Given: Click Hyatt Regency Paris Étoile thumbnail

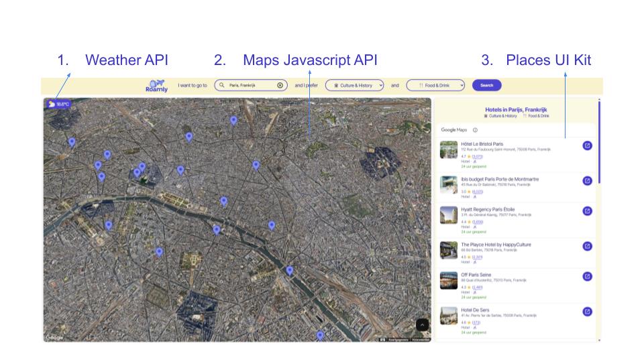Looking at the screenshot, I should pyautogui.click(x=449, y=215).
